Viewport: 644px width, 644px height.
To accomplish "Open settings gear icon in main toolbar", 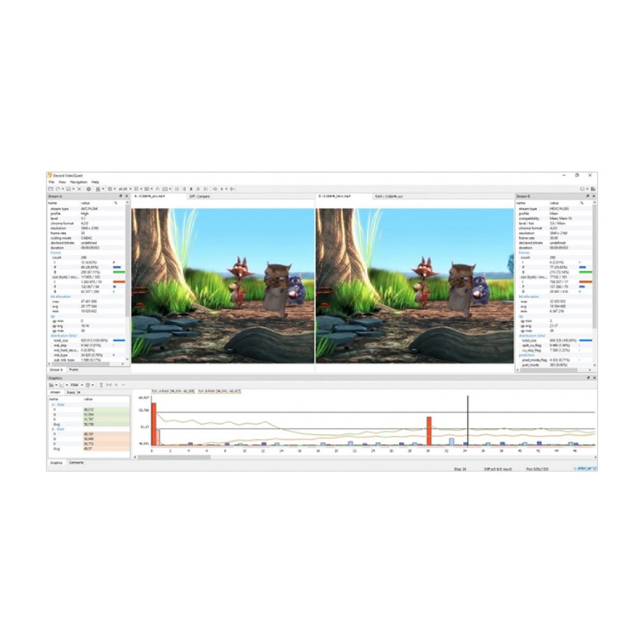I will (x=88, y=189).
